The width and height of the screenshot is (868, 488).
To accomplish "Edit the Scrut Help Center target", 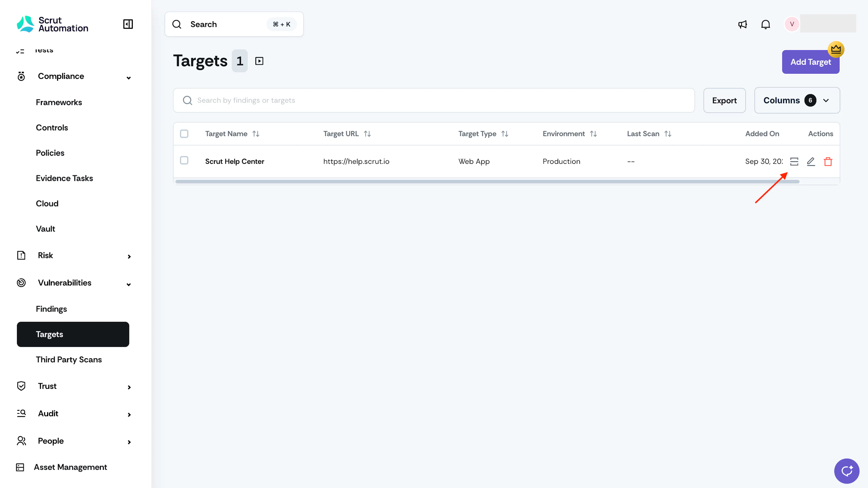I will click(x=811, y=162).
